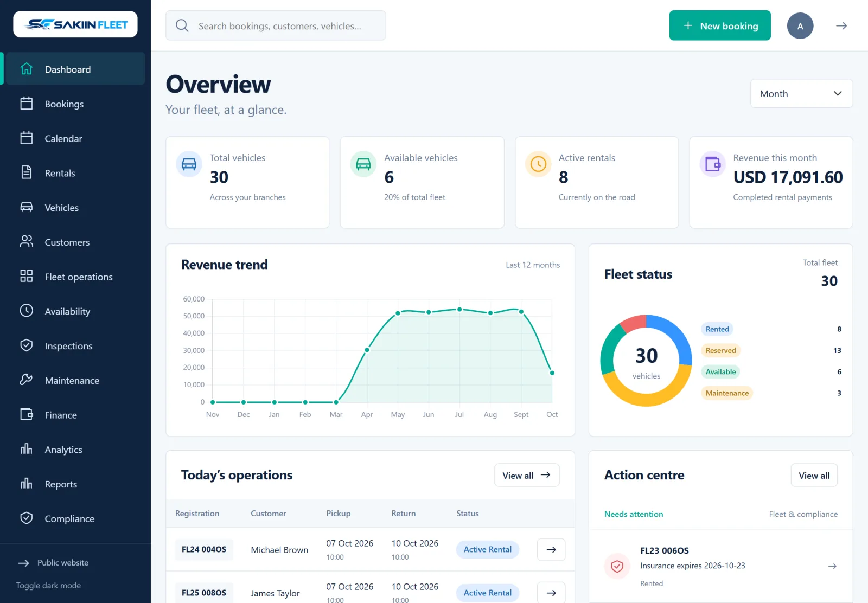
Task: Expand the Month period dropdown
Action: (801, 94)
